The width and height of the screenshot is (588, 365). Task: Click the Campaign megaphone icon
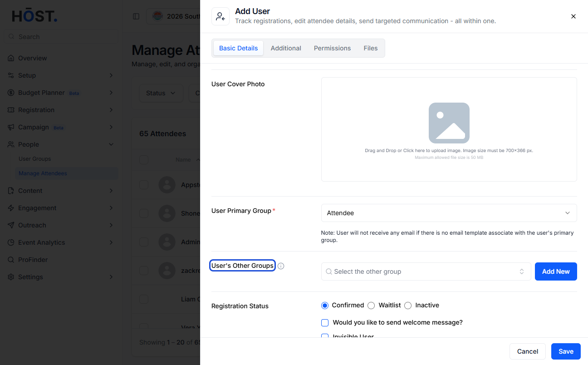tap(11, 127)
